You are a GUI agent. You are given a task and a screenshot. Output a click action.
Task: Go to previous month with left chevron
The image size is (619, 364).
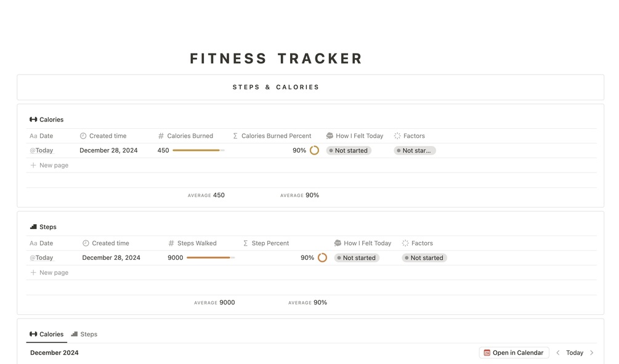tap(558, 353)
